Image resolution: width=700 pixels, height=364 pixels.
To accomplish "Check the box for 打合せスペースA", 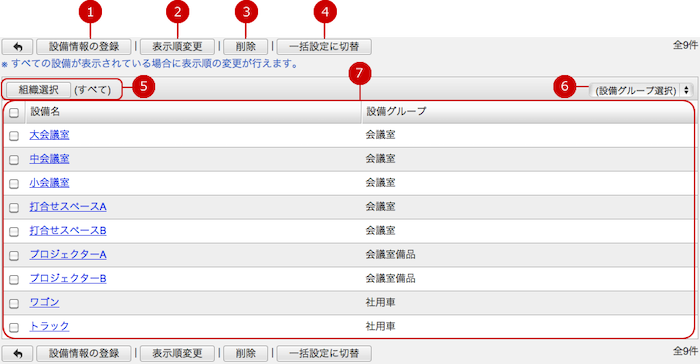I will pyautogui.click(x=14, y=208).
